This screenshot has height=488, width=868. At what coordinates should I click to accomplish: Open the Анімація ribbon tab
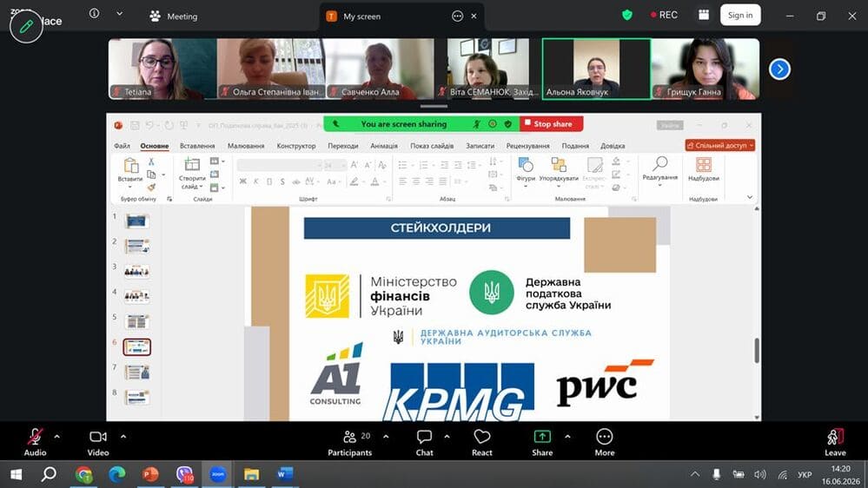384,146
